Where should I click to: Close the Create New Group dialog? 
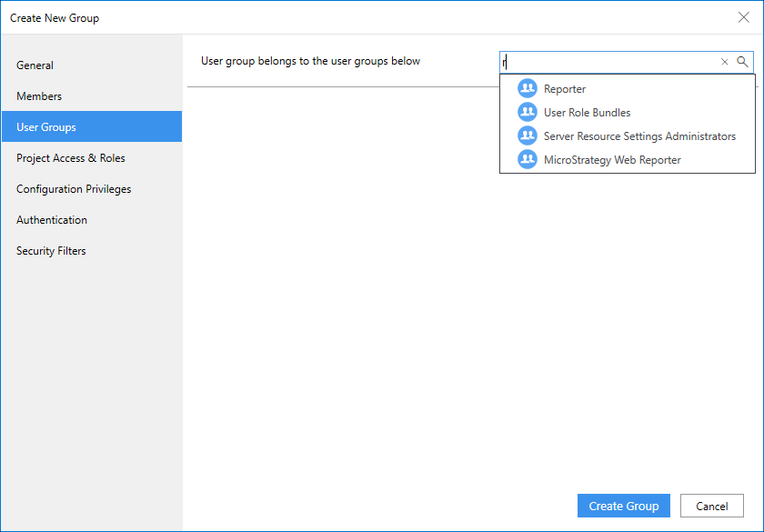[743, 17]
